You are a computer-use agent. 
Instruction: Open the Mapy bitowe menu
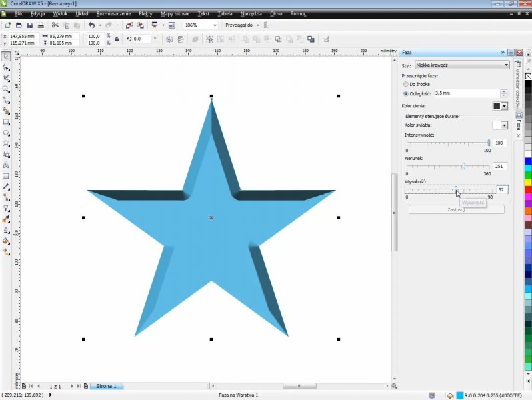coord(175,13)
